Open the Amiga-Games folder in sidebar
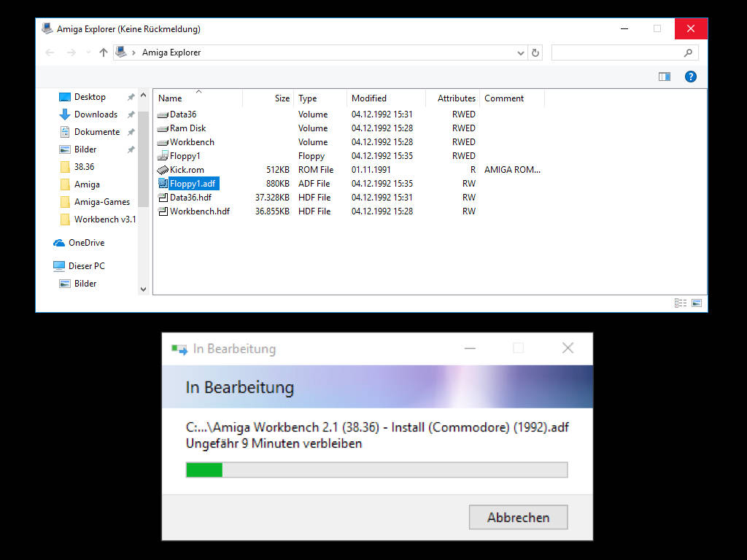This screenshot has height=560, width=747. coord(101,202)
